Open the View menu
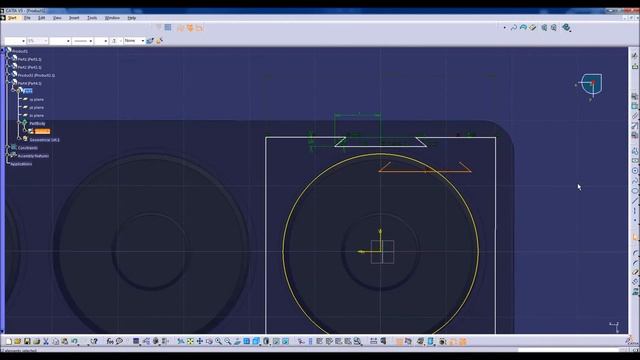 coord(57,18)
